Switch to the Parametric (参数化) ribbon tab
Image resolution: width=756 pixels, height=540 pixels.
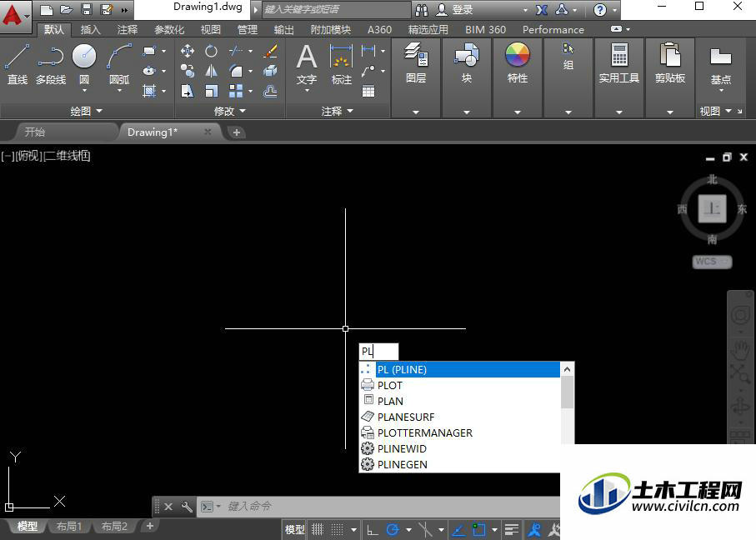coord(169,29)
